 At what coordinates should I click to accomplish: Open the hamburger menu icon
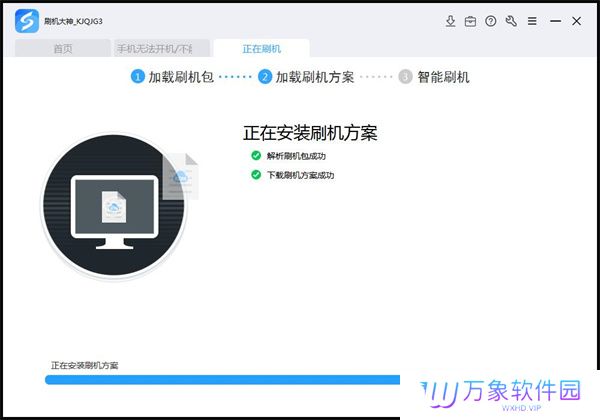pos(532,21)
